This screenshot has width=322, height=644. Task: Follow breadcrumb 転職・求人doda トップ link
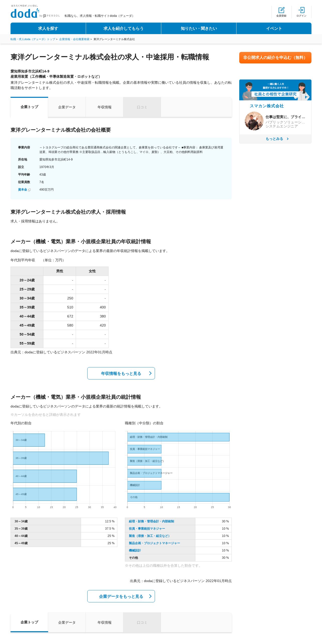coord(33,39)
